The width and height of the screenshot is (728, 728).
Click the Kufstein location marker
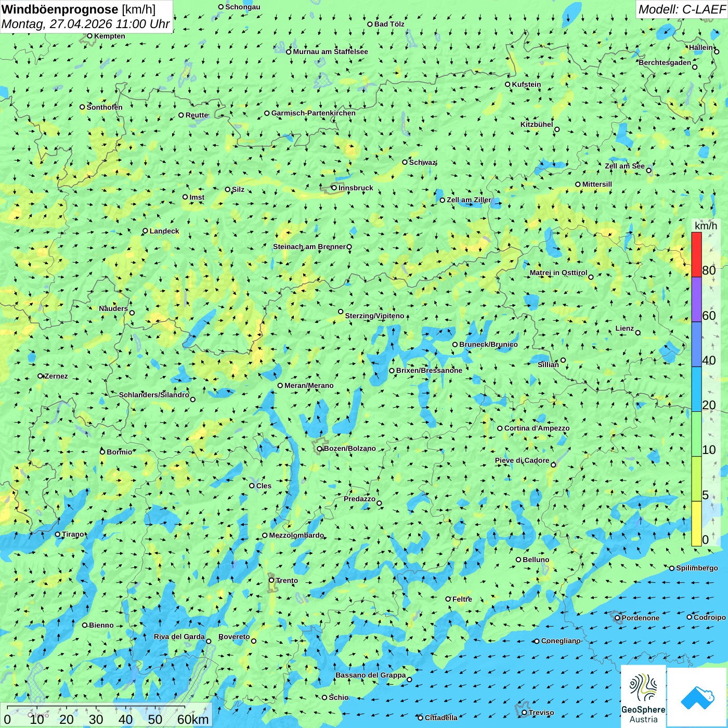[x=508, y=84]
